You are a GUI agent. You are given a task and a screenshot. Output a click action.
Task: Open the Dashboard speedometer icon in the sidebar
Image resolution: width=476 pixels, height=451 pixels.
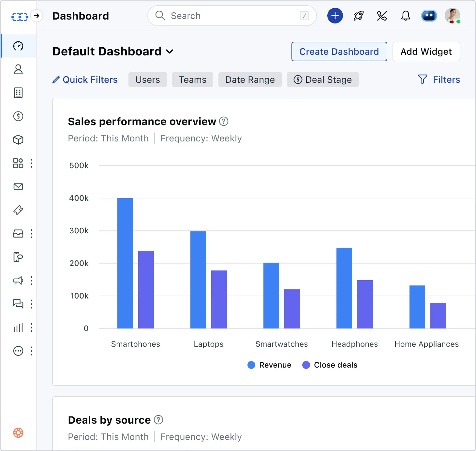point(18,46)
